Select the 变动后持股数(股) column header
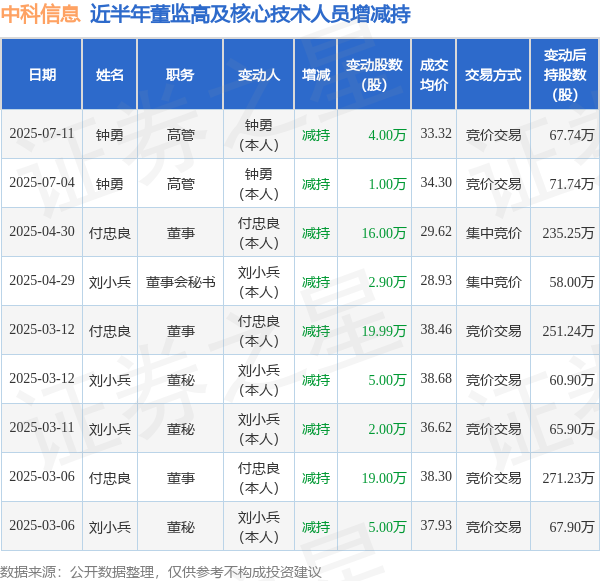 coord(565,75)
